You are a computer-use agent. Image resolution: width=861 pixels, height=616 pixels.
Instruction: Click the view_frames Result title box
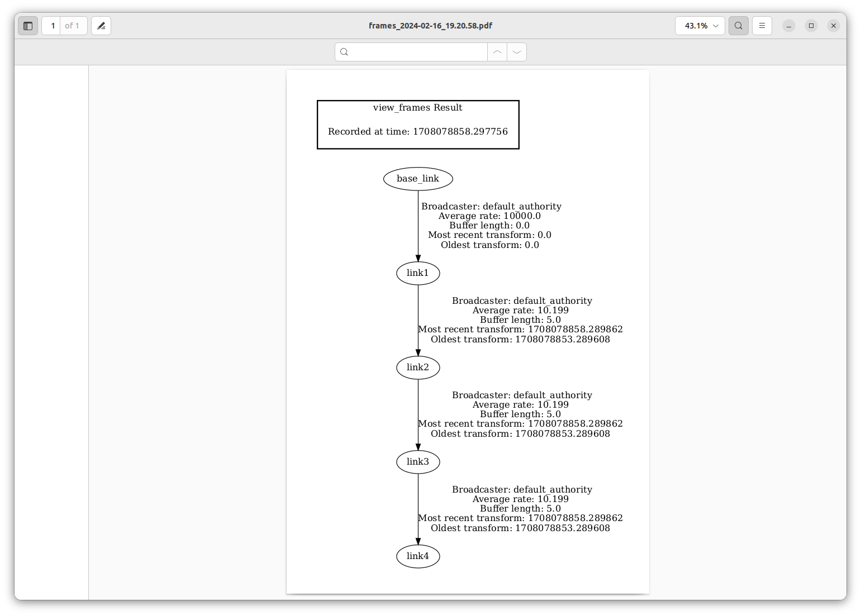(x=418, y=125)
